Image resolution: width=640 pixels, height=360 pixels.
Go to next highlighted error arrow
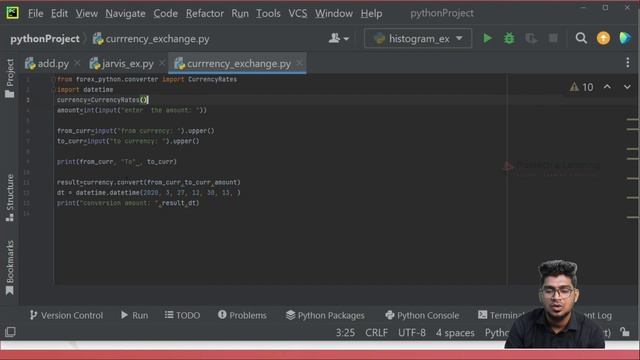627,87
